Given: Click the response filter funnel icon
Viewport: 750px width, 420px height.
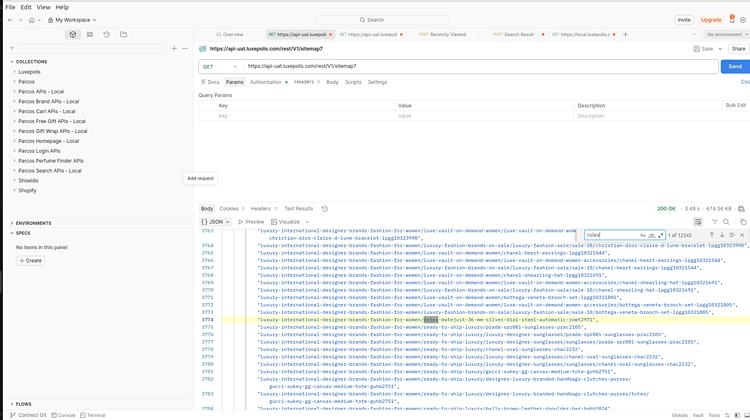Looking at the screenshot, I should click(715, 222).
